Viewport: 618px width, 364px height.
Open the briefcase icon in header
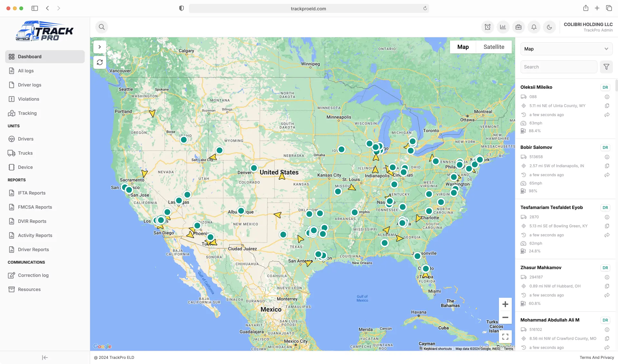pos(519,27)
